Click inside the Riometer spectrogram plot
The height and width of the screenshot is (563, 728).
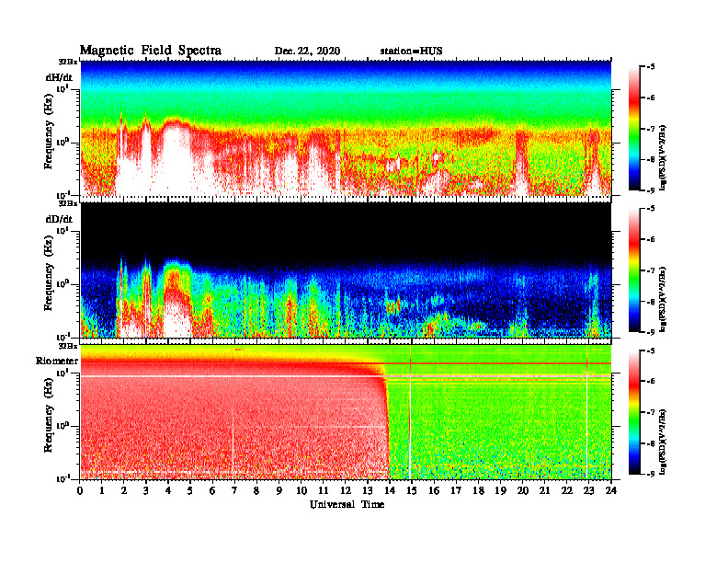[x=346, y=412]
